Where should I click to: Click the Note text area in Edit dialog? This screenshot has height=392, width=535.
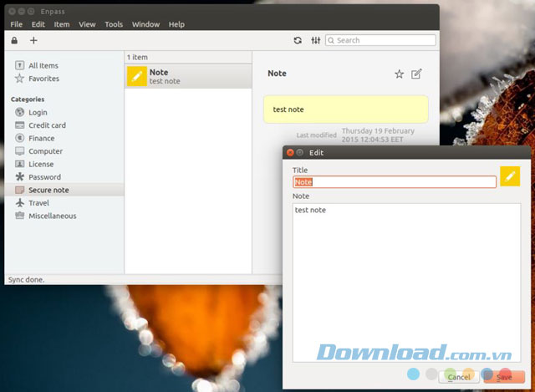(407, 283)
